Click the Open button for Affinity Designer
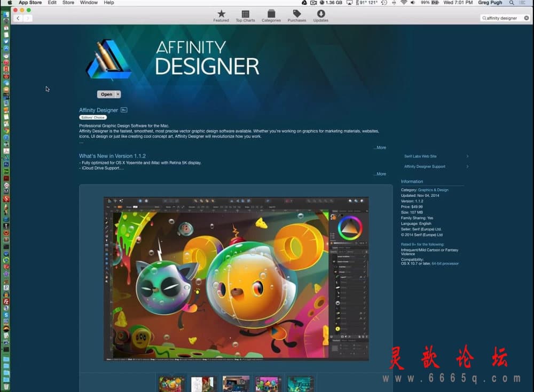Screen dimensions: 534x392 point(106,94)
